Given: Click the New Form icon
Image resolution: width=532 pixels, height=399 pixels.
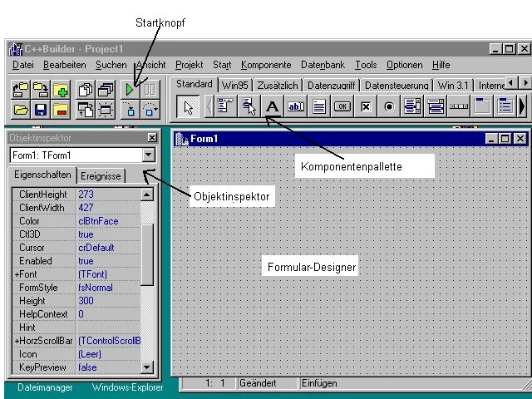Looking at the screenshot, I should (106, 110).
